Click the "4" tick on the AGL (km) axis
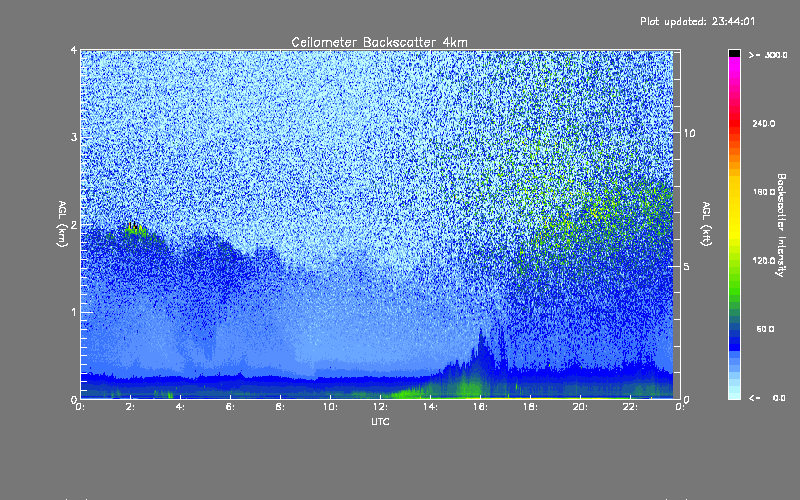Screen dimensions: 800x500 (x=74, y=51)
